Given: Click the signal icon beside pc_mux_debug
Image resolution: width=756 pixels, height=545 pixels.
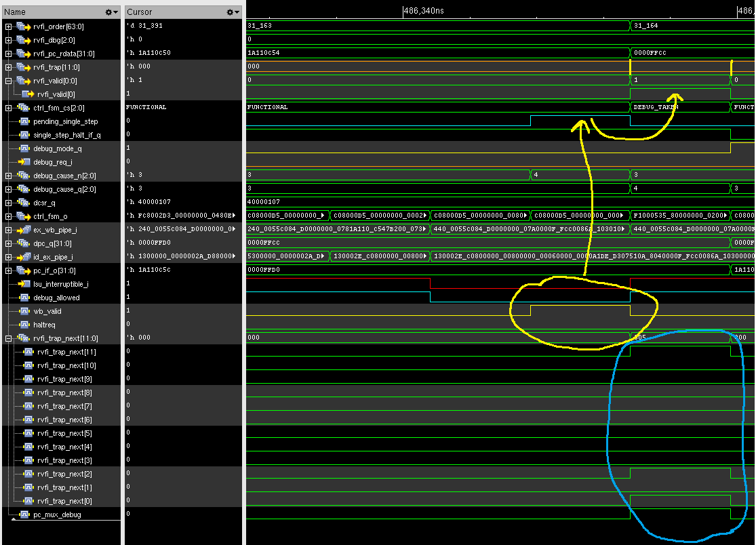Looking at the screenshot, I should [x=25, y=514].
